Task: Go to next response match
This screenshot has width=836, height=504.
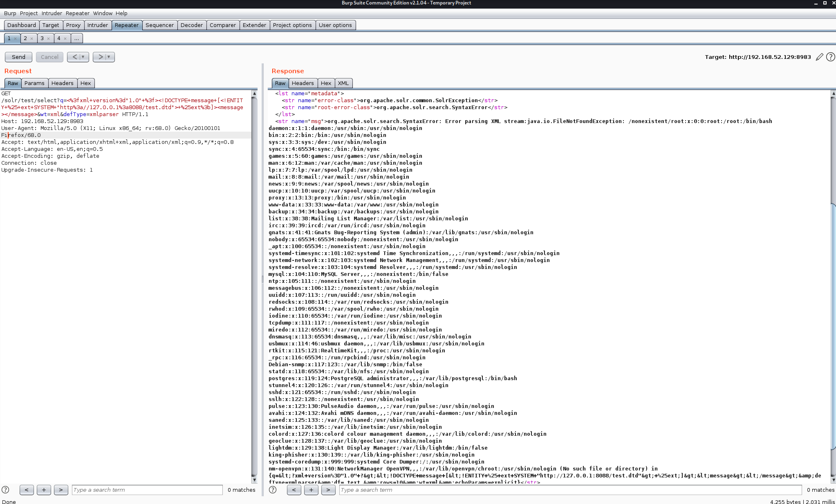Action: [x=328, y=490]
